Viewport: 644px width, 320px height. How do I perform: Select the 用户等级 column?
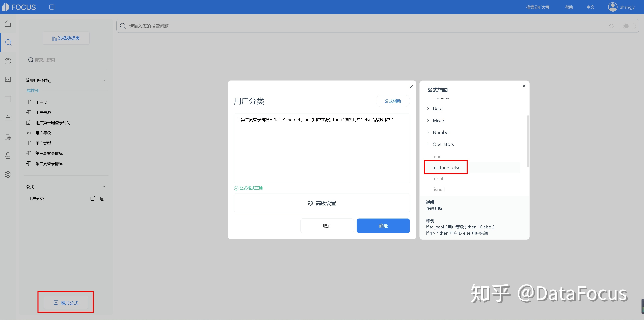(43, 133)
